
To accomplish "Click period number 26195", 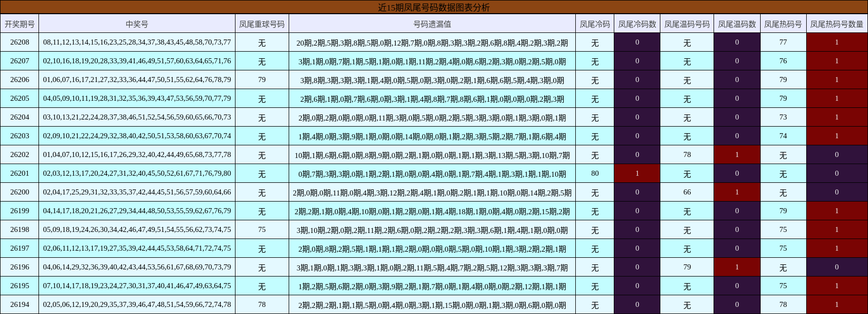I will point(20,286).
